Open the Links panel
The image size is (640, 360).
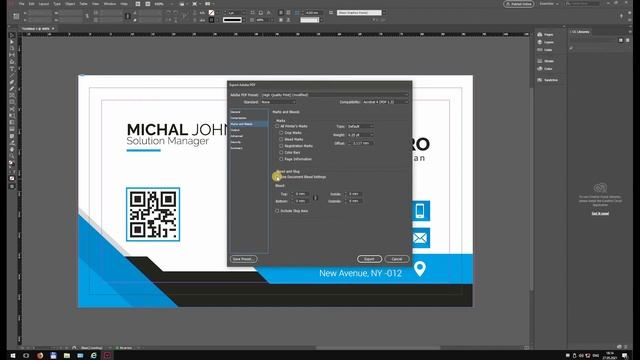point(545,50)
